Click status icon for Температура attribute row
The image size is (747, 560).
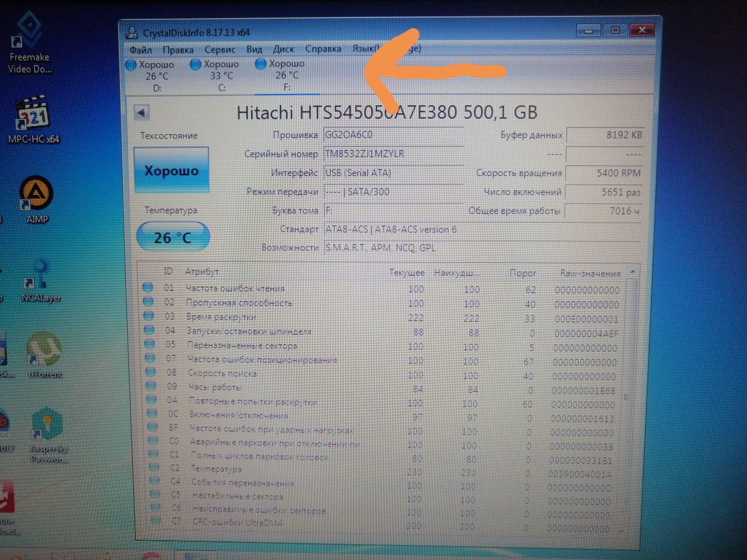[x=154, y=468]
